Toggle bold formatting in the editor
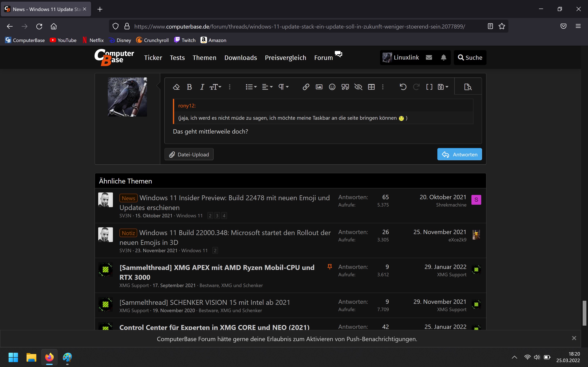 [189, 87]
